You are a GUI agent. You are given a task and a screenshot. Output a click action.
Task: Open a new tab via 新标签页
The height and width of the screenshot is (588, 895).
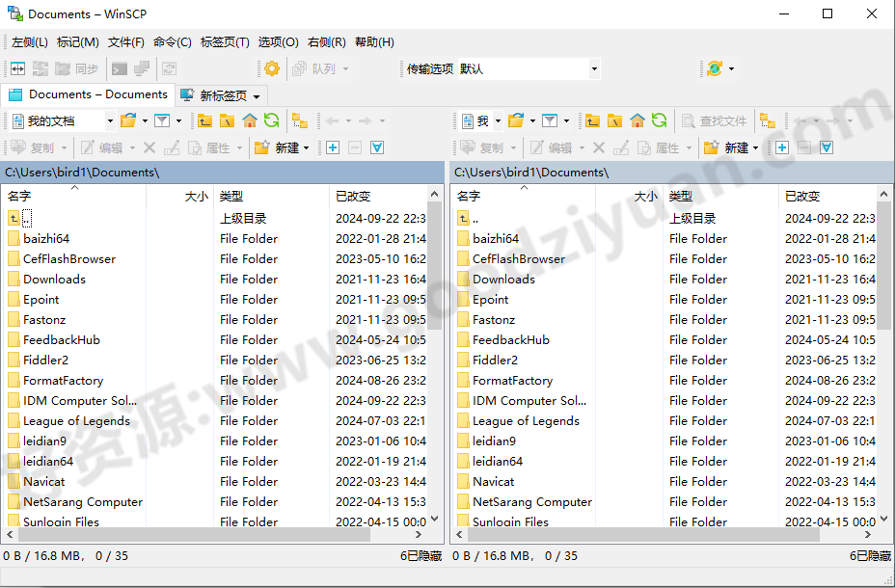click(x=219, y=94)
